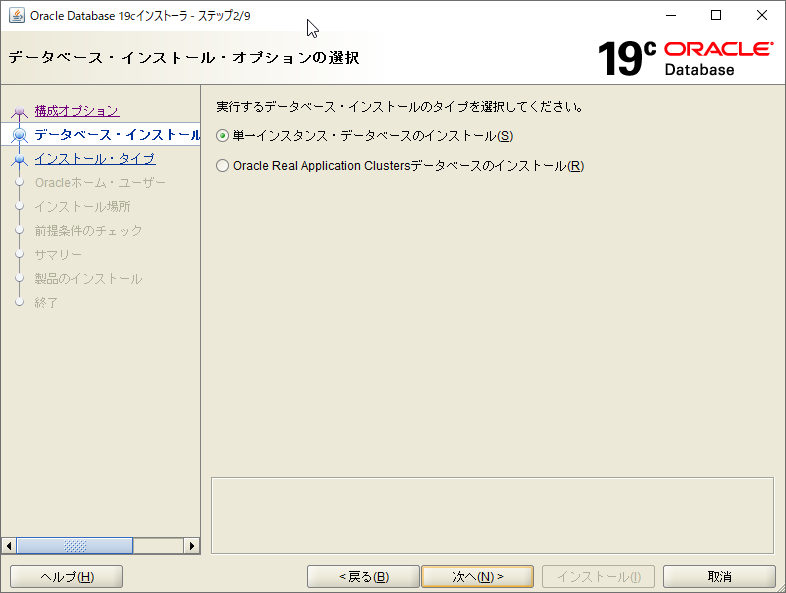Click the sidebar horizontal scrollbar thumb
Image resolution: width=786 pixels, height=593 pixels.
(75, 546)
